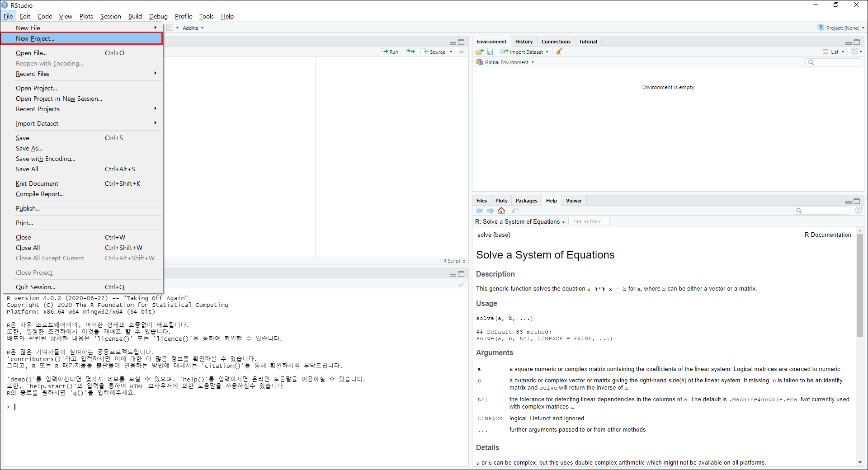Viewport: 868px width, 470px height.
Task: Go back in Help history
Action: (479, 211)
